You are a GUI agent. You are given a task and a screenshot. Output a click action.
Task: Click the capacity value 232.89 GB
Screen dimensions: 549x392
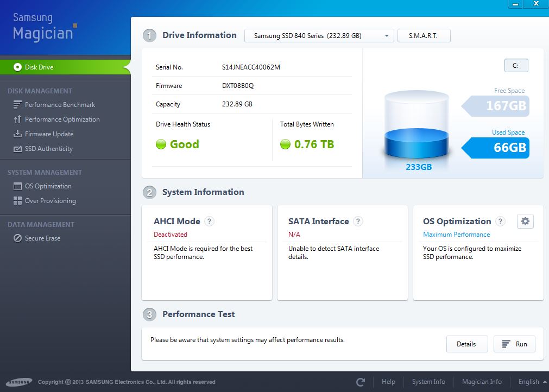[237, 104]
